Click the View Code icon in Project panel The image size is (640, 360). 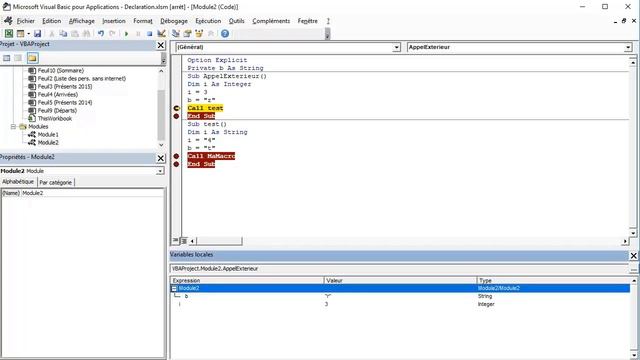[x=7, y=58]
